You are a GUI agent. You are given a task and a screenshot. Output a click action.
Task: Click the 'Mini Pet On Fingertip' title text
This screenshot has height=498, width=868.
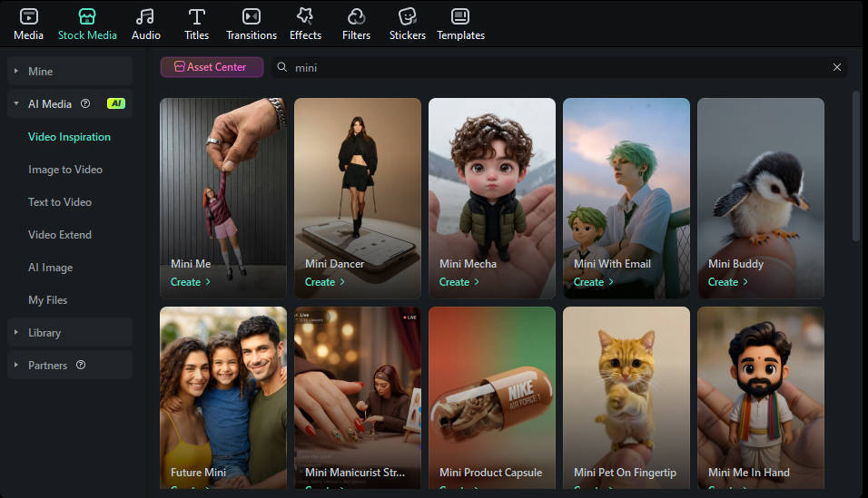pyautogui.click(x=625, y=473)
